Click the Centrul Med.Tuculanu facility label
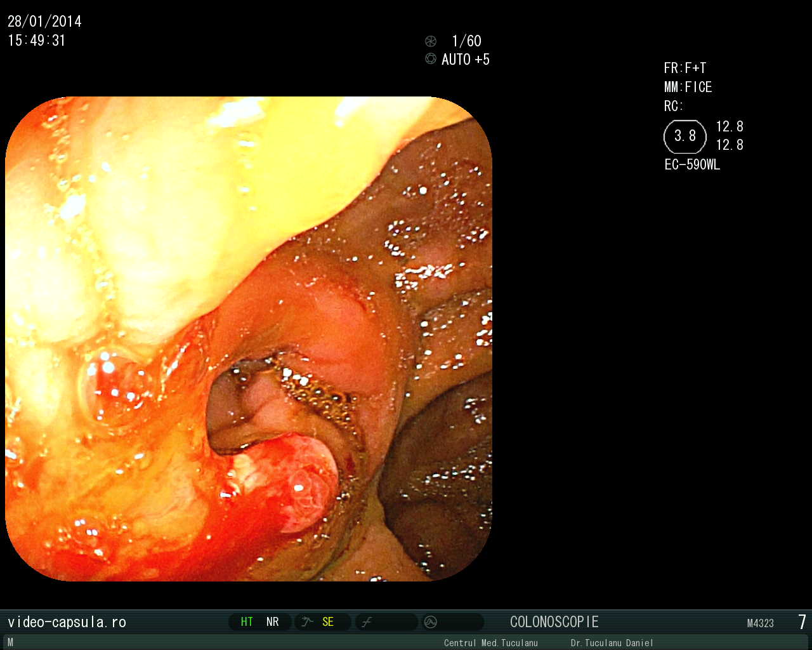 point(490,643)
